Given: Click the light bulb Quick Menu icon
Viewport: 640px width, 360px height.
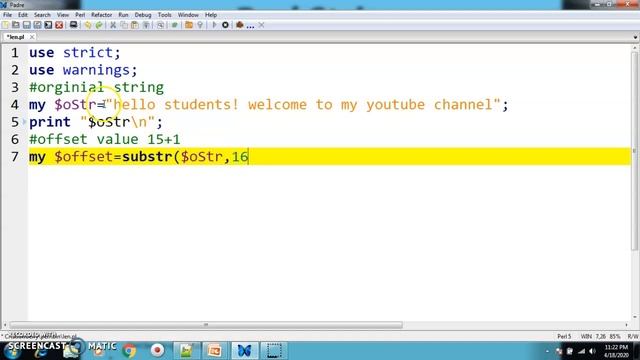Looking at the screenshot, I should coord(200,25).
